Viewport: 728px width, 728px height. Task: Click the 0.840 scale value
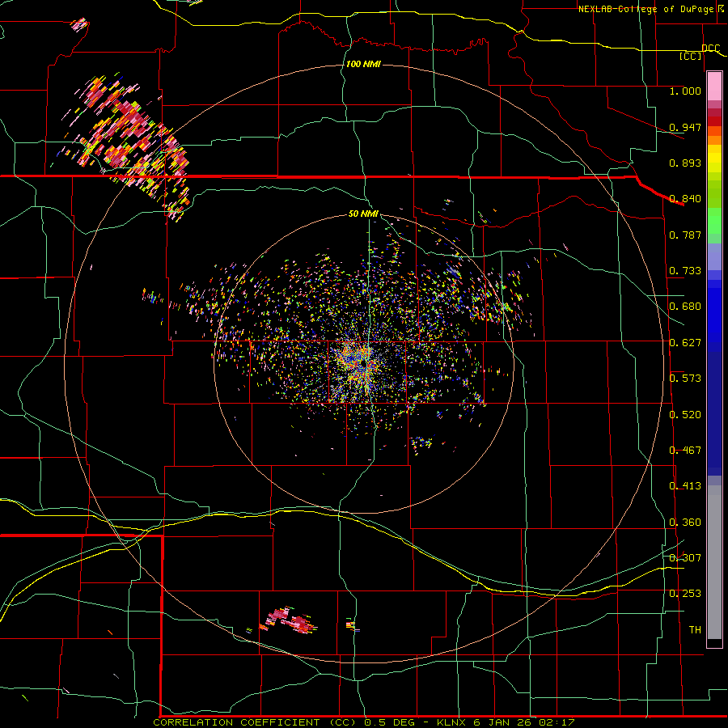tap(685, 199)
